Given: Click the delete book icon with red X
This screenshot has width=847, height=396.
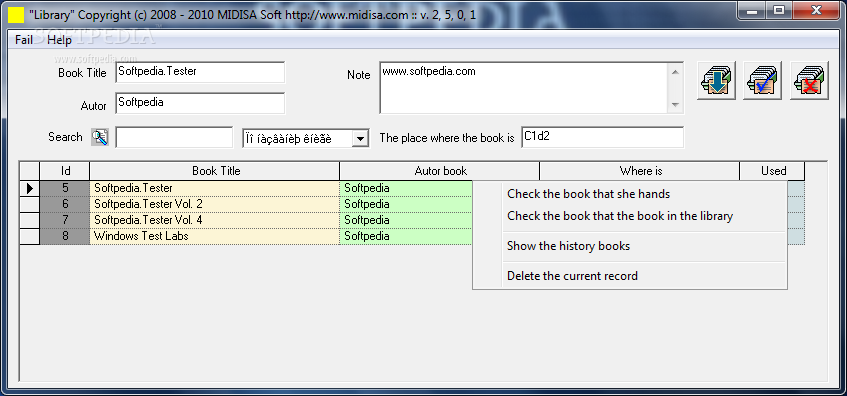Looking at the screenshot, I should (x=809, y=80).
